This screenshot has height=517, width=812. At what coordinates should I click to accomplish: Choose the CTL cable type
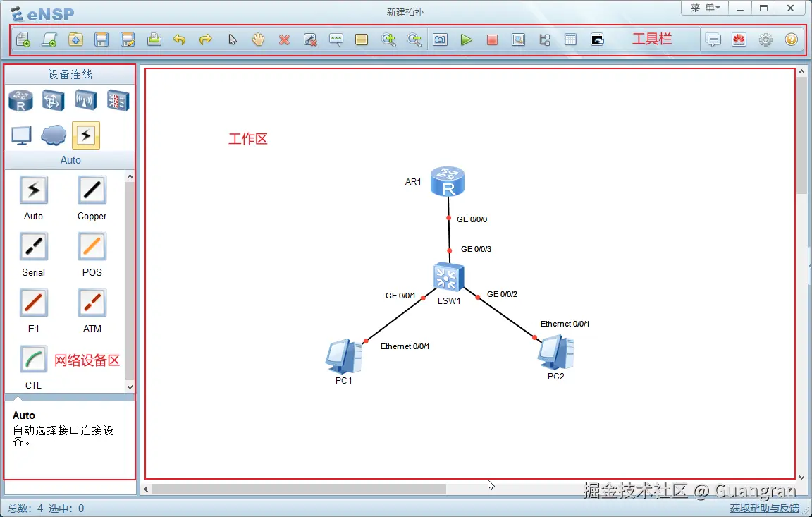point(34,360)
